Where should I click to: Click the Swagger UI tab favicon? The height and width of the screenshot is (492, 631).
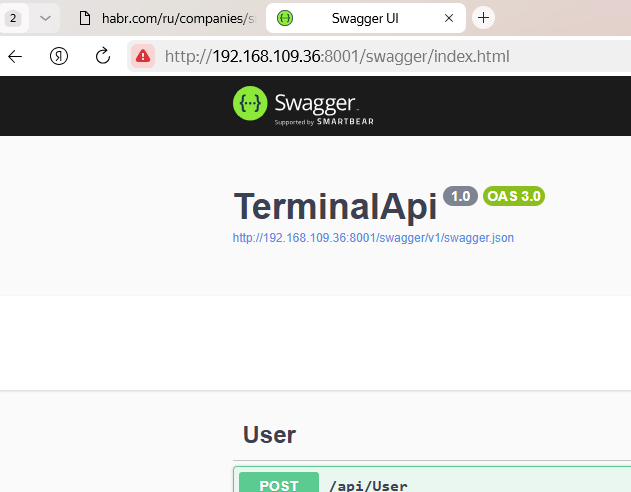pyautogui.click(x=285, y=18)
